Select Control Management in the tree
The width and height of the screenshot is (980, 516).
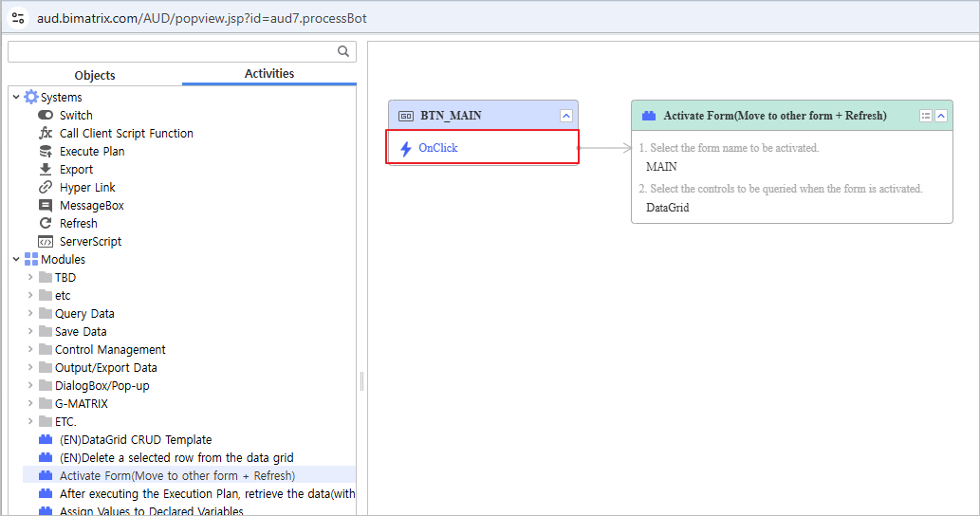[x=110, y=350]
